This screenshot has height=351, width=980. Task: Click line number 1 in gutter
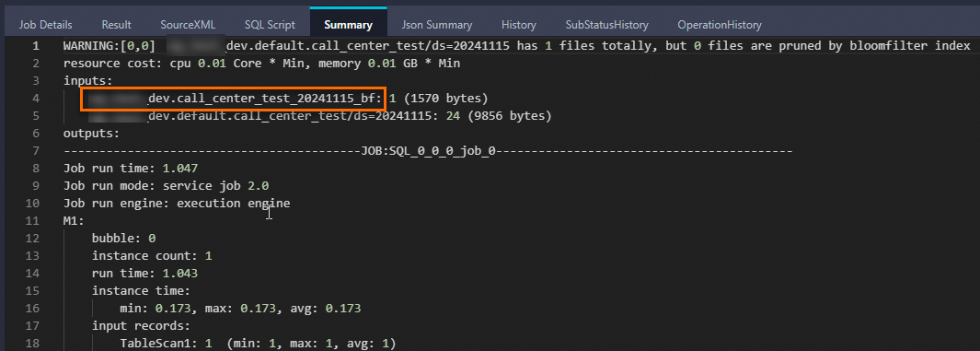(36, 46)
